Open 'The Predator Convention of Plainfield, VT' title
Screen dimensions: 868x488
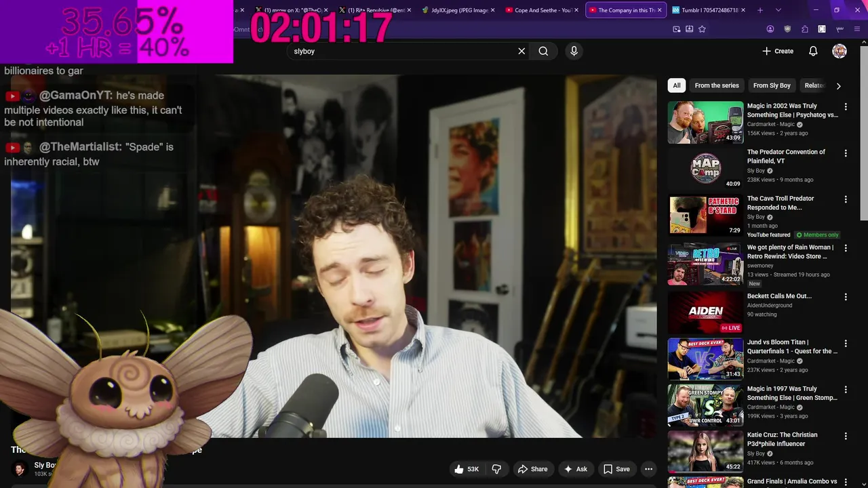(x=786, y=157)
